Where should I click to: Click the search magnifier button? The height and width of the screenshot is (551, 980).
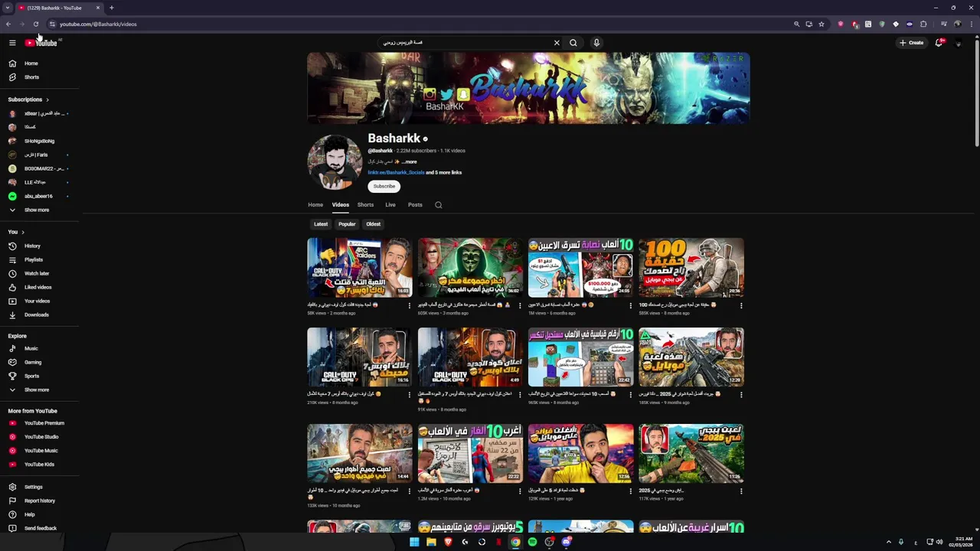click(x=573, y=43)
